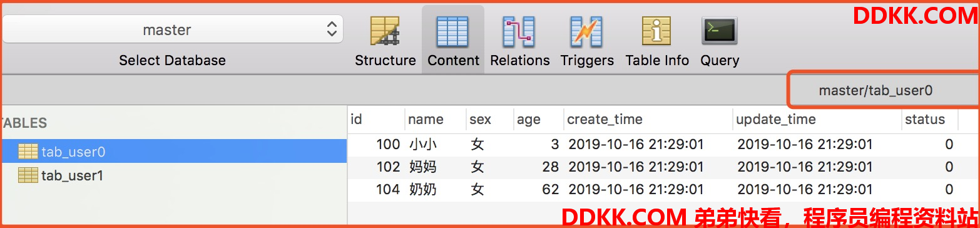The image size is (980, 228).
Task: Sort by the name column header
Action: click(436, 119)
